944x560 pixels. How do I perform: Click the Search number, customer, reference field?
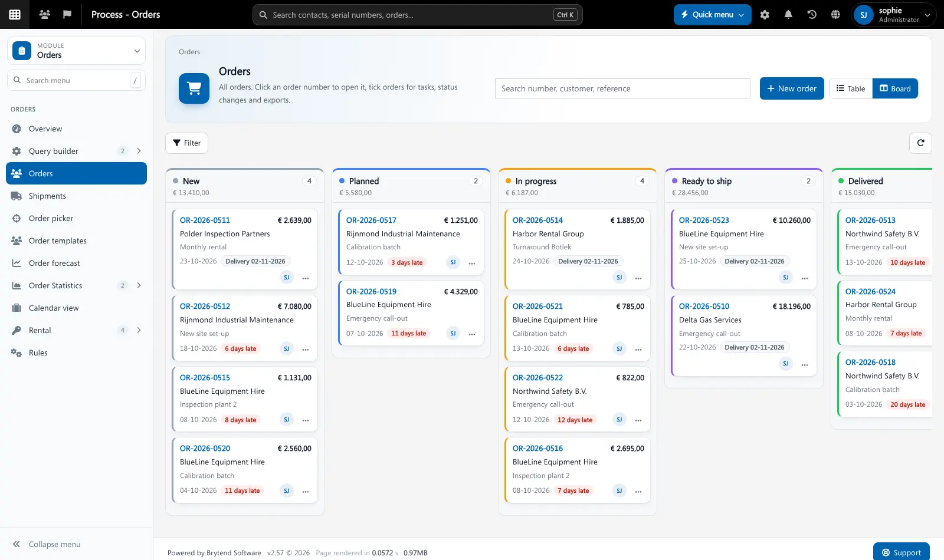coord(622,88)
